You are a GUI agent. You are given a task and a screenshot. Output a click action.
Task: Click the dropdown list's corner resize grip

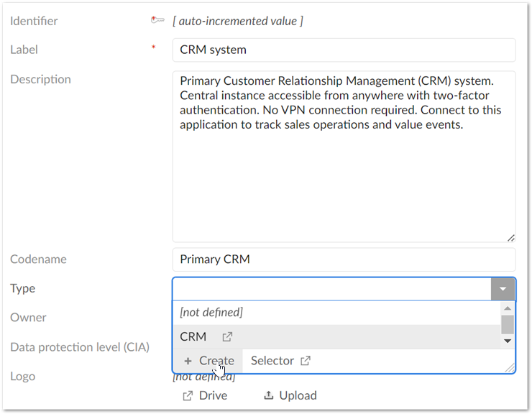[510, 367]
